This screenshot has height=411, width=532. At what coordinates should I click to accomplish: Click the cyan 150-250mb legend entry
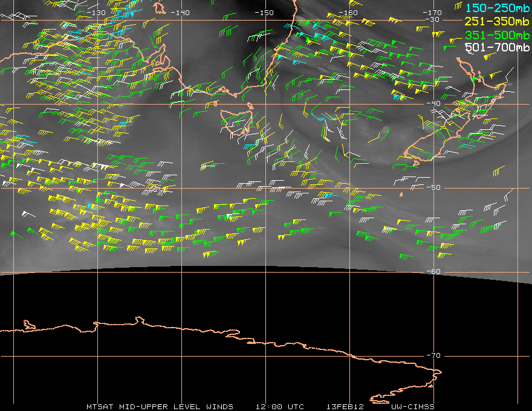(x=498, y=8)
